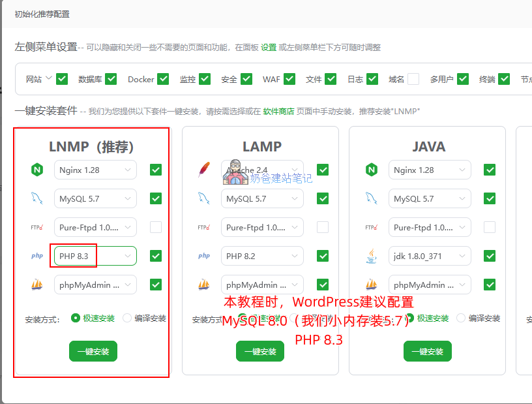Uncheck the 文件 menu checkbox
The height and width of the screenshot is (404, 532).
coord(331,79)
